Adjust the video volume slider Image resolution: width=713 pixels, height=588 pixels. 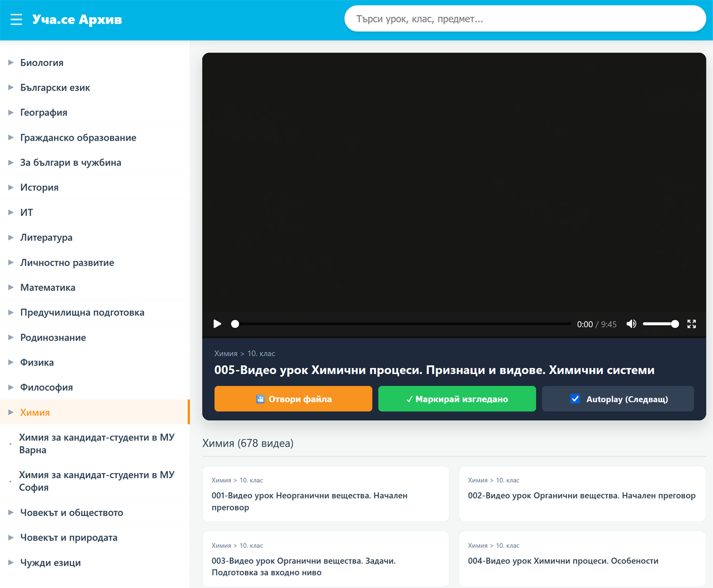click(661, 324)
